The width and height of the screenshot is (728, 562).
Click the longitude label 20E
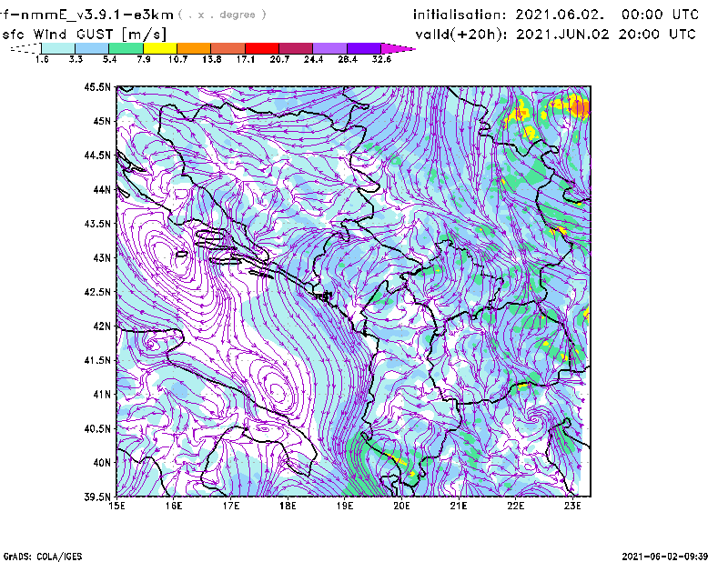point(401,506)
